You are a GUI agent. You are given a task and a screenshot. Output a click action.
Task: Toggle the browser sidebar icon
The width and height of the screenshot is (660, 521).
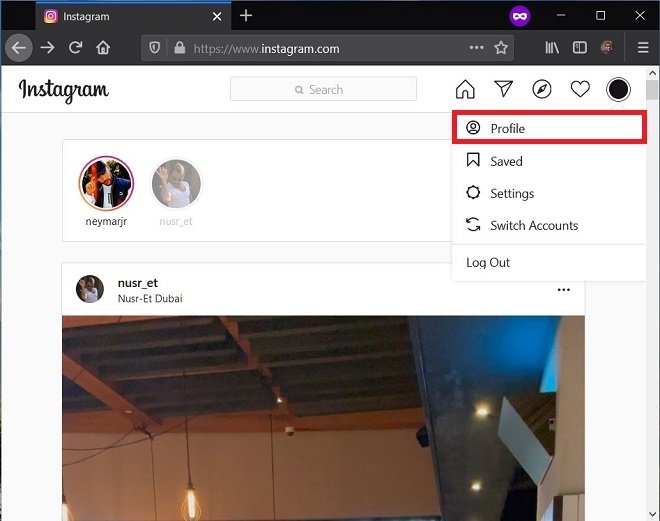click(x=580, y=48)
